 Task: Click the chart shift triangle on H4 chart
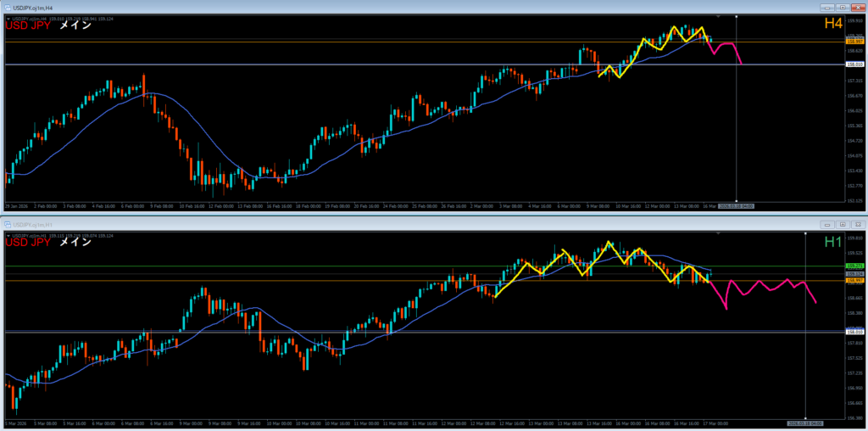pos(718,16)
